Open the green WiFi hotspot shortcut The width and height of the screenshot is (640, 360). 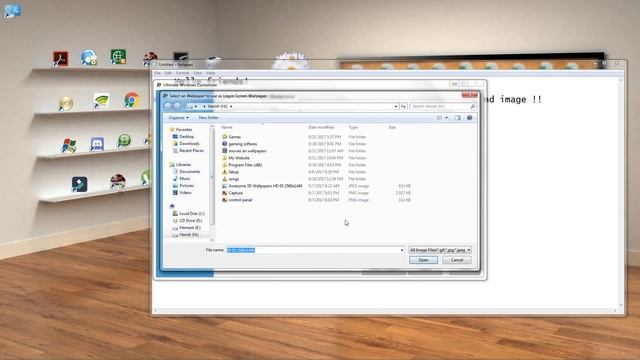click(x=101, y=100)
